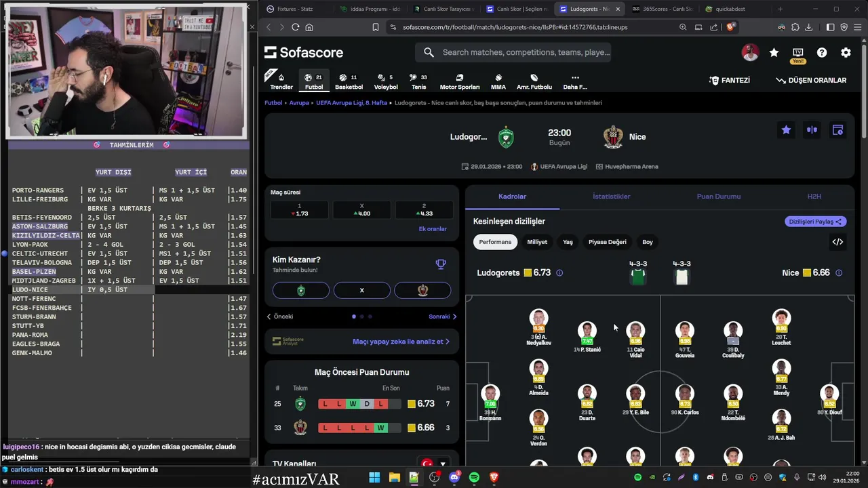Open File Explorer from the taskbar
The width and height of the screenshot is (868, 488).
pyautogui.click(x=394, y=478)
